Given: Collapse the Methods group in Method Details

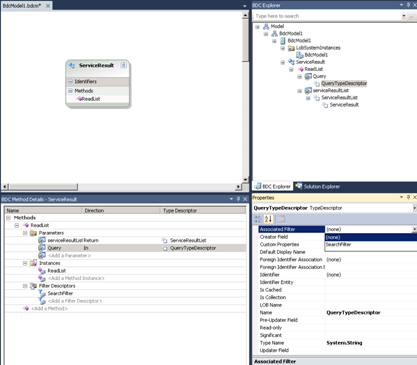Looking at the screenshot, I should click(x=9, y=218).
